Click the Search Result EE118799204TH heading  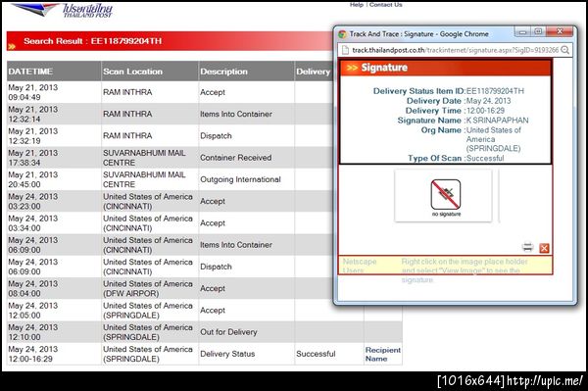(x=93, y=41)
